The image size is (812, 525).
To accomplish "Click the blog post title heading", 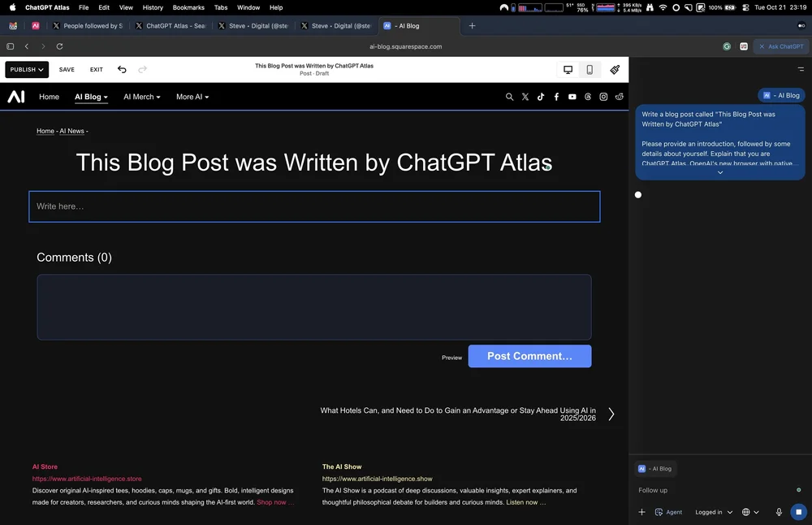I will pos(313,163).
